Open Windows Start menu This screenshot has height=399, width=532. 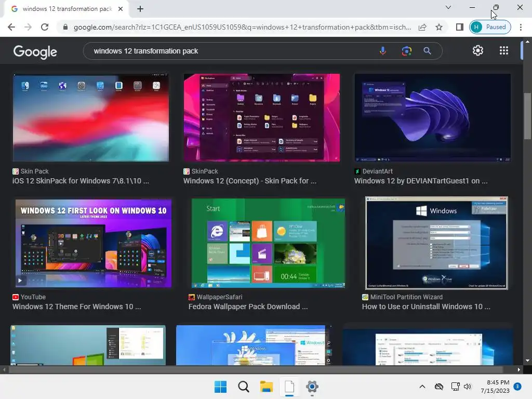(x=220, y=387)
